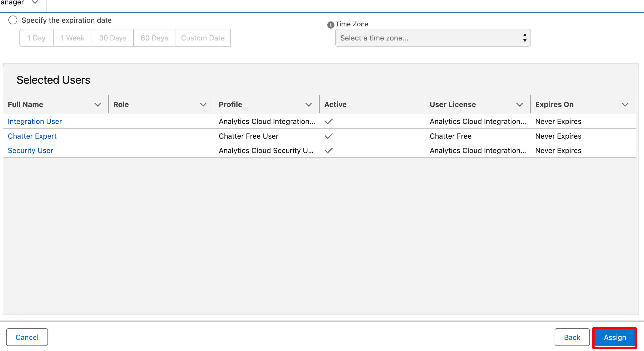Image resolution: width=644 pixels, height=351 pixels.
Task: Click the Security User active checkmark
Action: tap(328, 151)
